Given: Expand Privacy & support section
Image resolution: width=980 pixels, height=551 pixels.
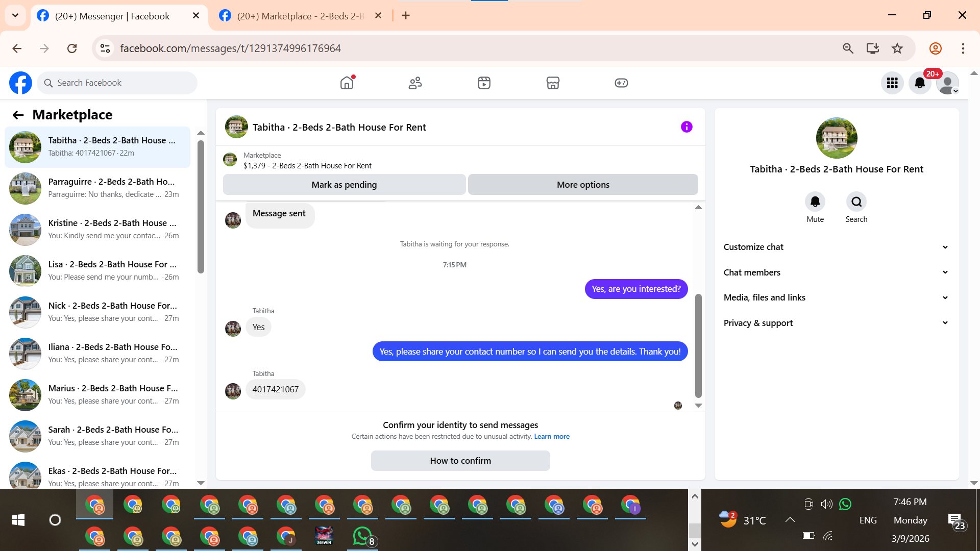Looking at the screenshot, I should 836,323.
